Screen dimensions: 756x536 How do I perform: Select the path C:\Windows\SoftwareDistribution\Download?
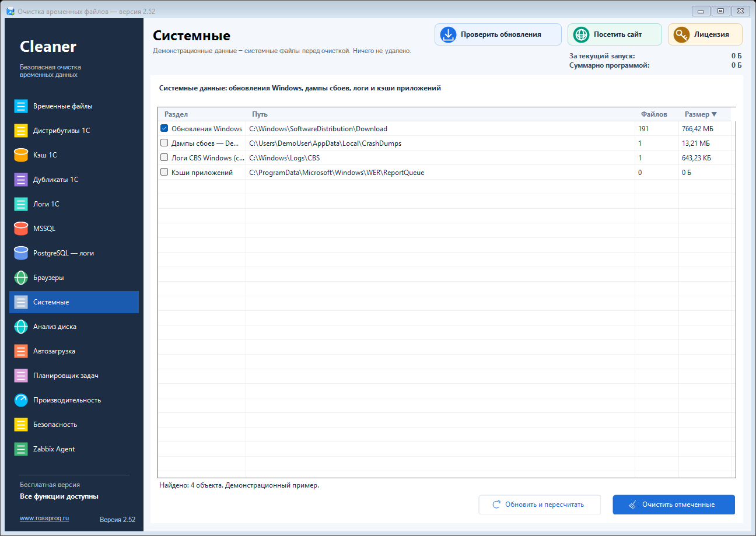pyautogui.click(x=318, y=129)
